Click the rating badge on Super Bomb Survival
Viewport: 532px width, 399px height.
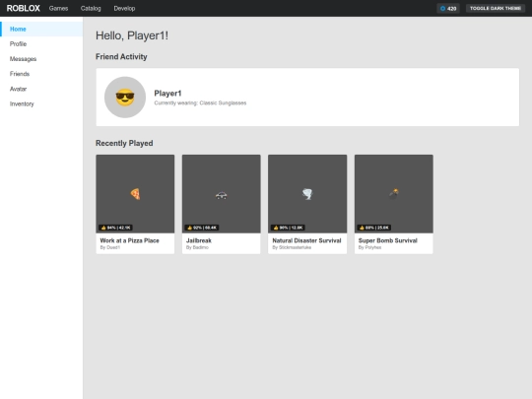(374, 228)
